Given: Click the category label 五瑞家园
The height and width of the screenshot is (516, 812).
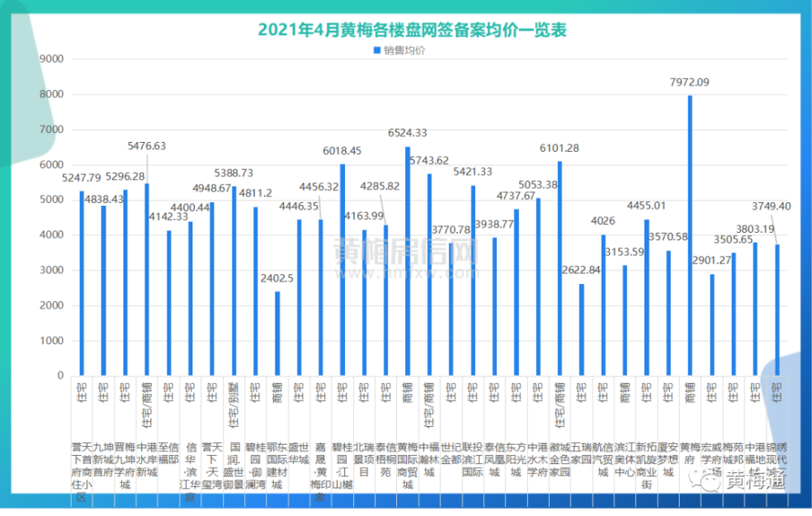Looking at the screenshot, I should pos(581,454).
